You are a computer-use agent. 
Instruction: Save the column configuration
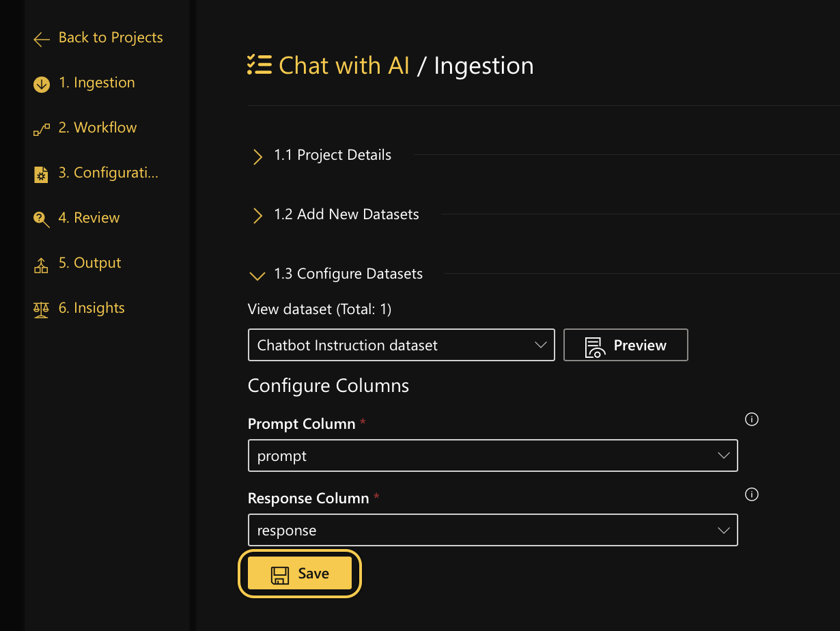coord(300,574)
